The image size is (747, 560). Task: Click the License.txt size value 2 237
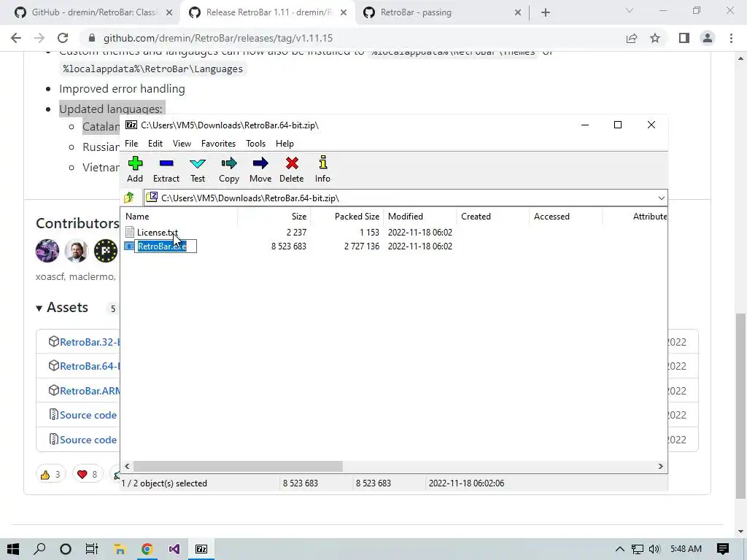point(296,233)
